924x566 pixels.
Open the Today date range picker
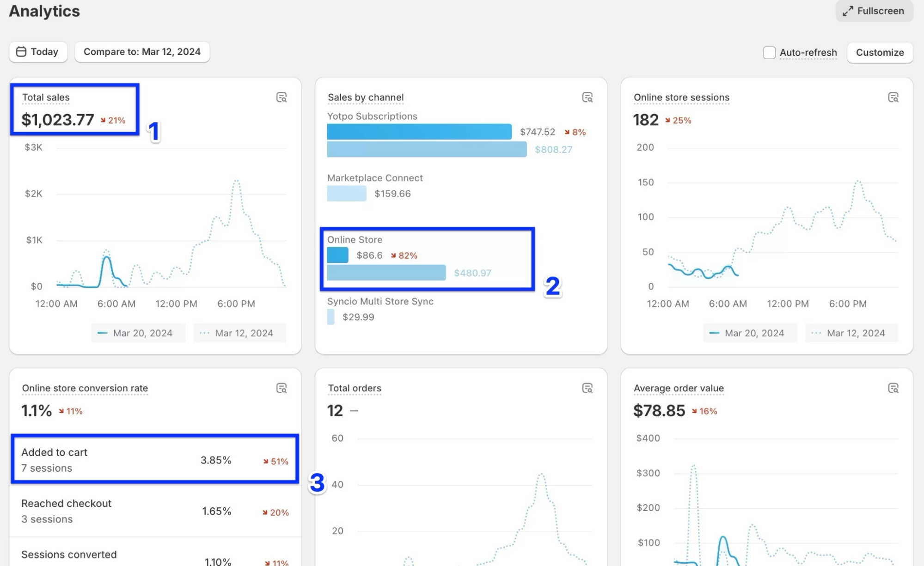[x=38, y=52]
